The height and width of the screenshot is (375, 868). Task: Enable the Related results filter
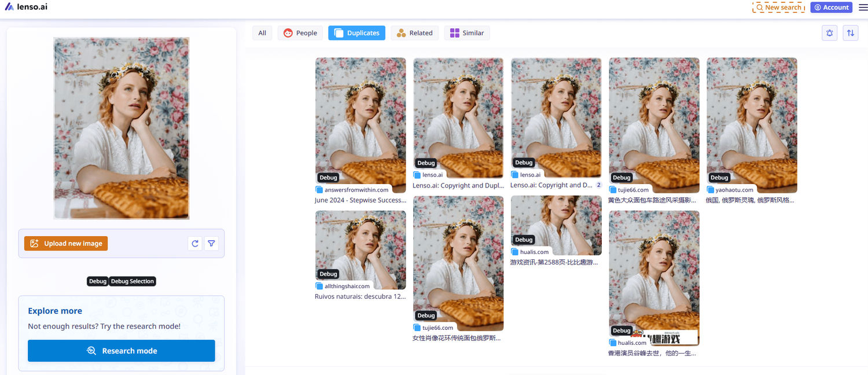414,33
